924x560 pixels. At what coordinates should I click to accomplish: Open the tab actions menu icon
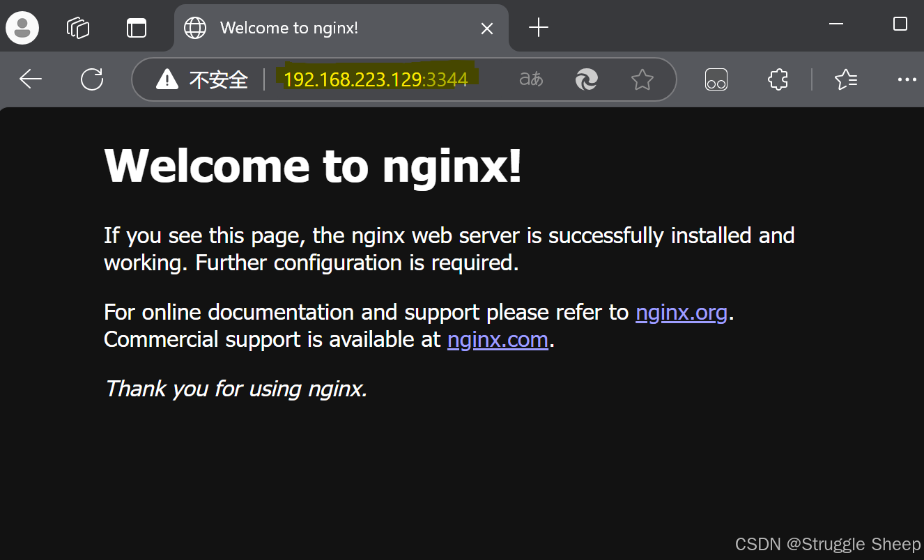(137, 28)
